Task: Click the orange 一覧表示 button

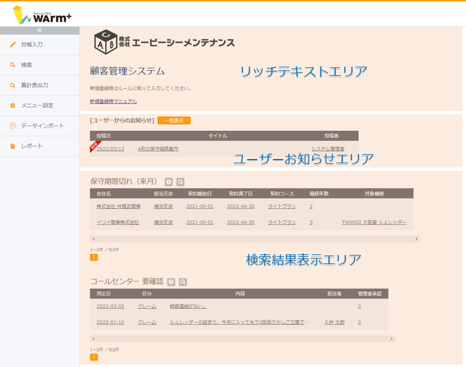Action: click(174, 120)
